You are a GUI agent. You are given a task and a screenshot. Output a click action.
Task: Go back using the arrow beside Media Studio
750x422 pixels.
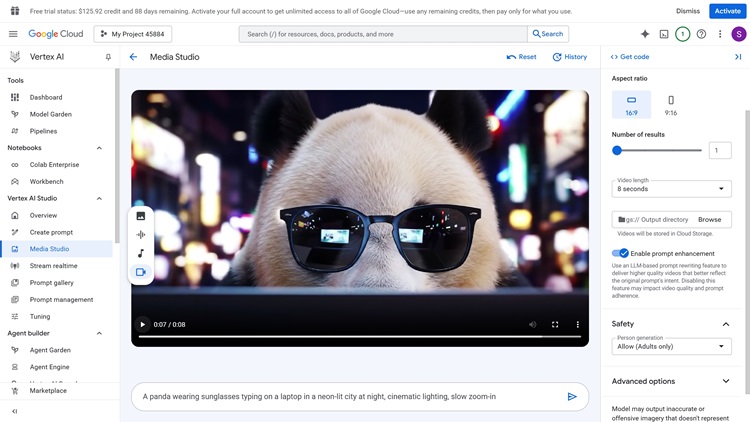point(133,57)
